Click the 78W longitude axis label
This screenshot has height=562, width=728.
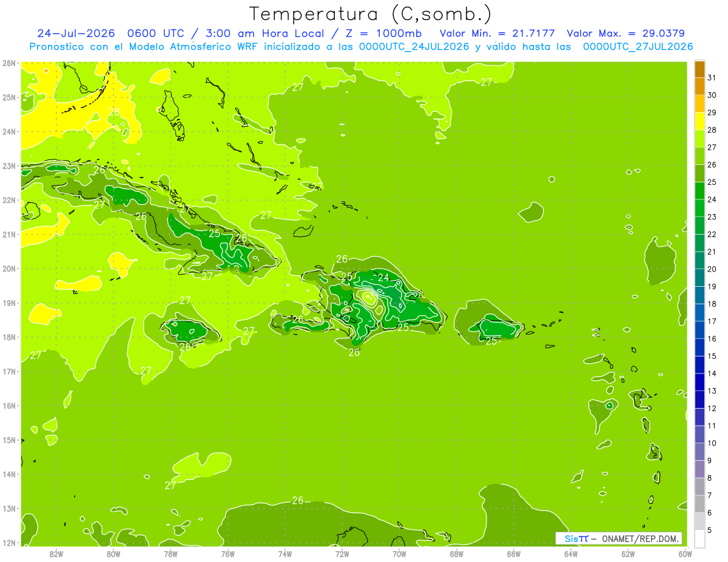tap(170, 554)
